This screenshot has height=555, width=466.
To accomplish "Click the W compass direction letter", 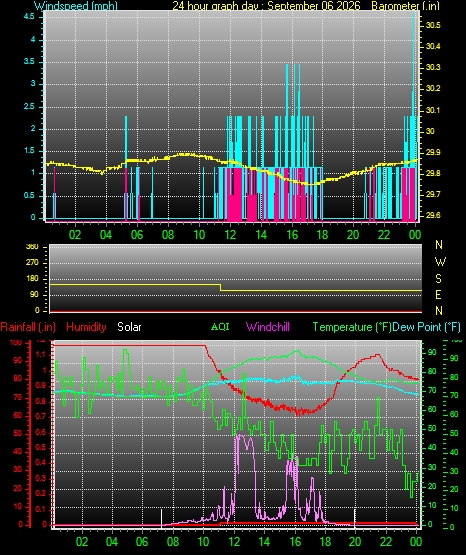I will pyautogui.click(x=440, y=262).
